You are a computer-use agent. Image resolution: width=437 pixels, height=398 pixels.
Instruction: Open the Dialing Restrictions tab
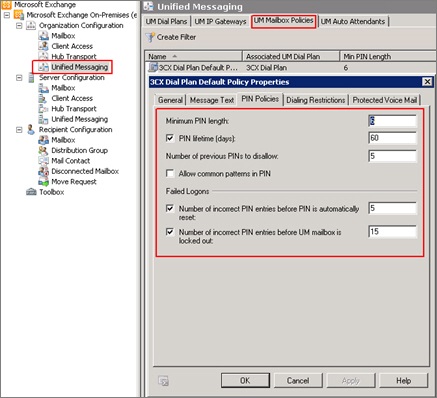pyautogui.click(x=316, y=100)
